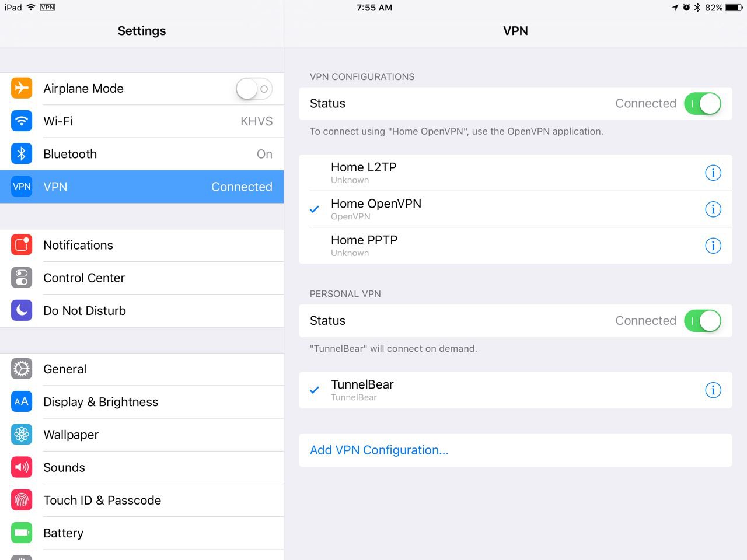Disable Personal VPN Status switch

click(x=702, y=321)
